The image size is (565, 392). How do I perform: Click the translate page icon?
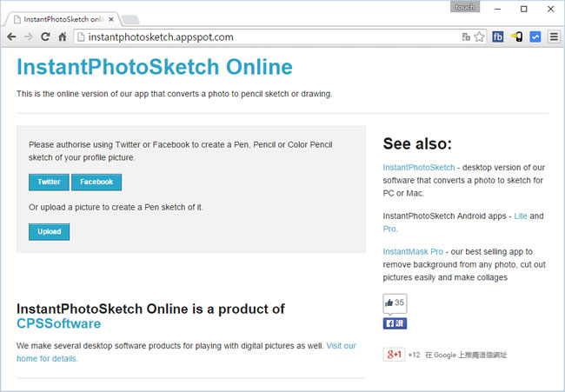click(466, 37)
